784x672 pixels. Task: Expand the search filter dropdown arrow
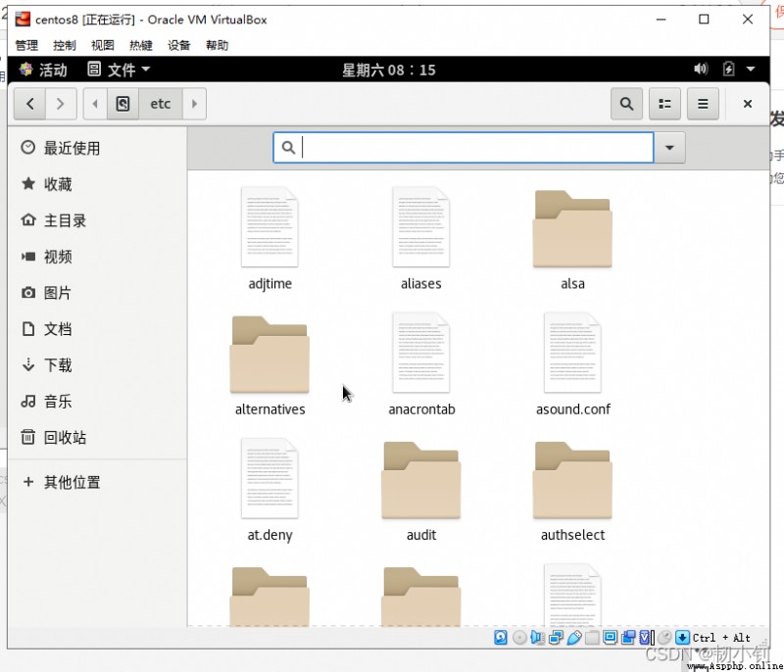click(x=669, y=147)
